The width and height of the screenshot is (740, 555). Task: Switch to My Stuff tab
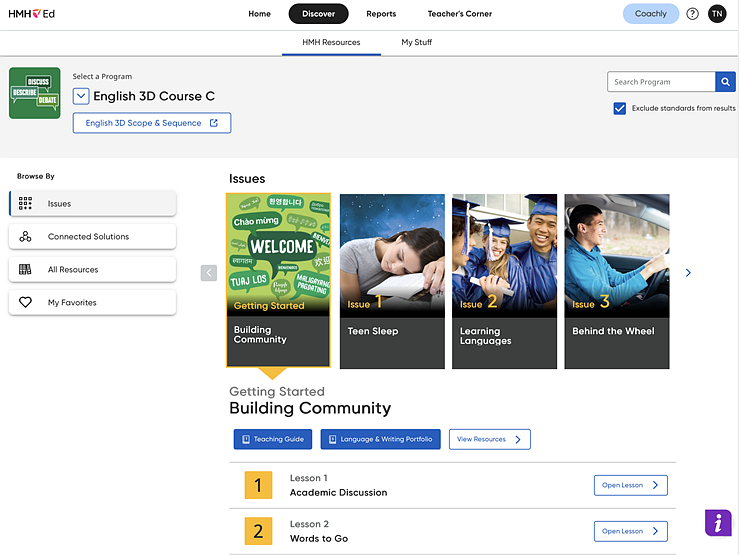(x=417, y=42)
